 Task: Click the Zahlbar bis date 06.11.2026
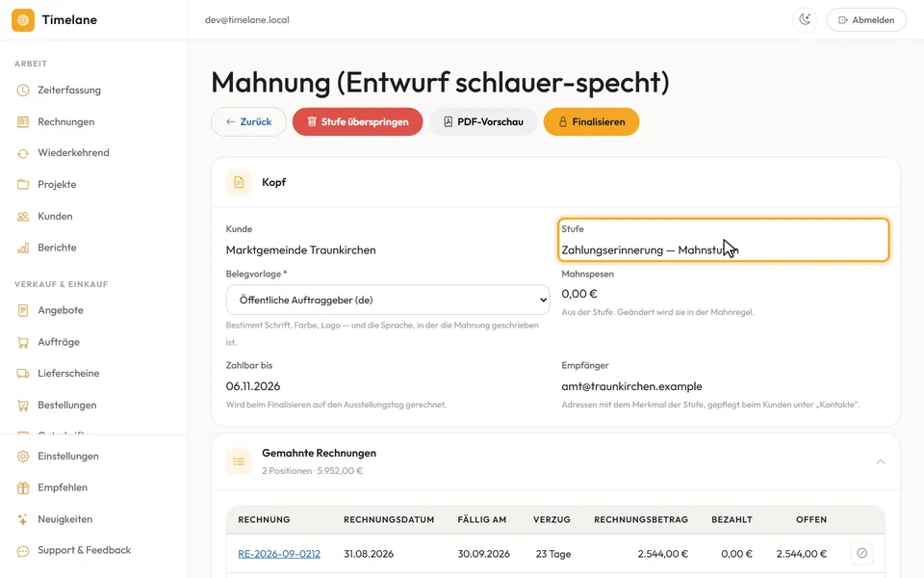point(253,386)
